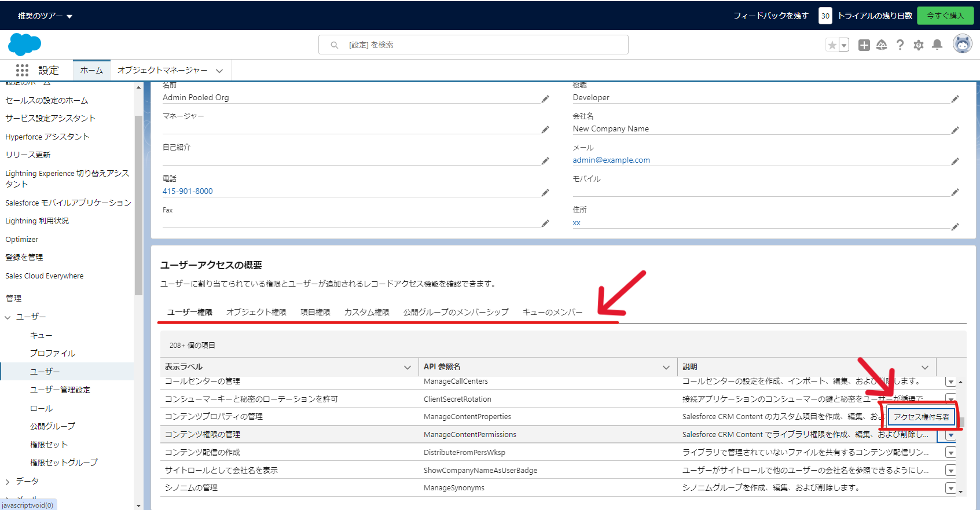The width and height of the screenshot is (980, 510).
Task: Open row actions for シノニムの管理
Action: click(x=950, y=488)
